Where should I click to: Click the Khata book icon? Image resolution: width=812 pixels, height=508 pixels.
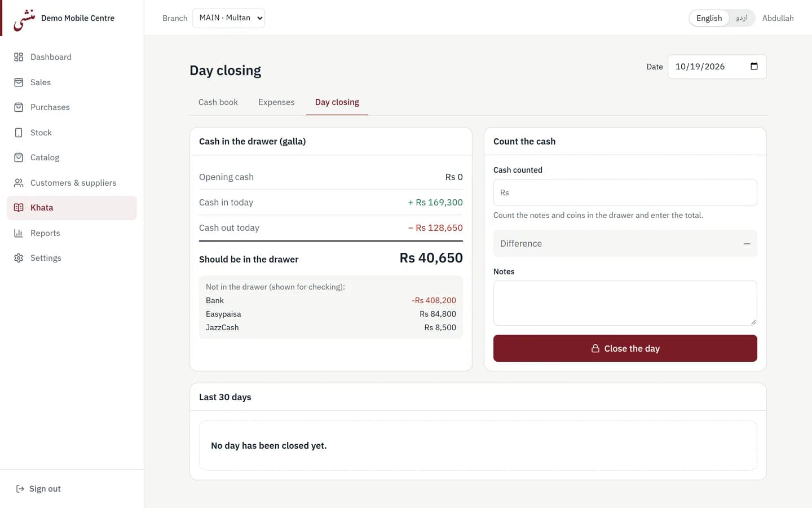coord(19,208)
